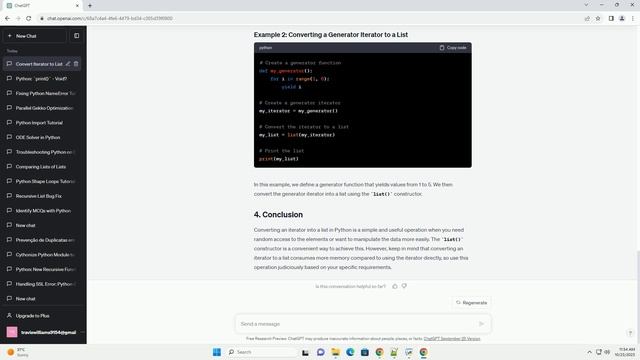The image size is (640, 360).
Task: Open the 'Parallel Gekko Optimization' chat
Action: 42,108
